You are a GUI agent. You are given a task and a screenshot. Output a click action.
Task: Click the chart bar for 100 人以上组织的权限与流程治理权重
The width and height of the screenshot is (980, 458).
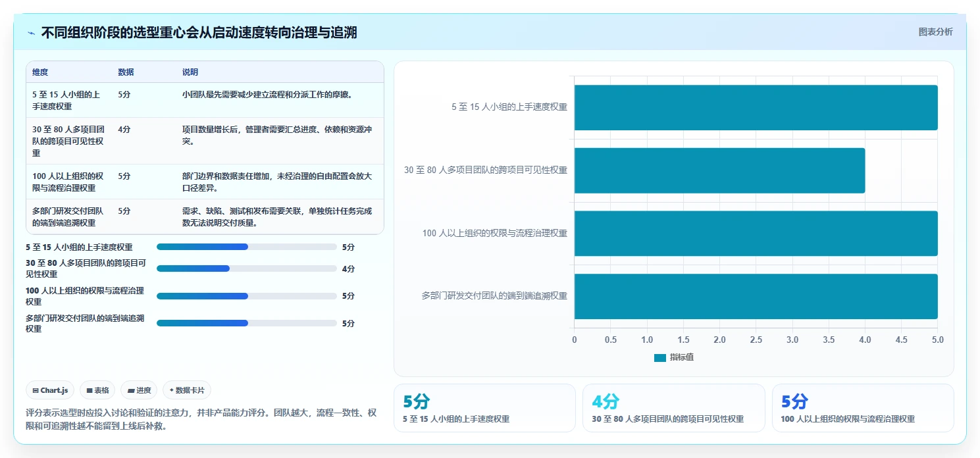[756, 233]
